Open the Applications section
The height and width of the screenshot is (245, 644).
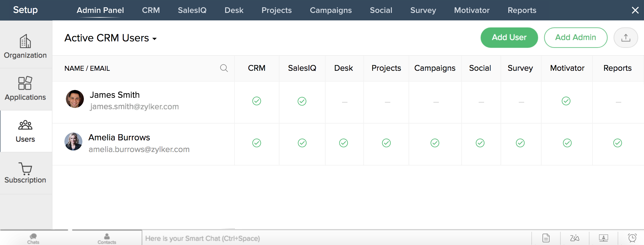click(x=26, y=89)
